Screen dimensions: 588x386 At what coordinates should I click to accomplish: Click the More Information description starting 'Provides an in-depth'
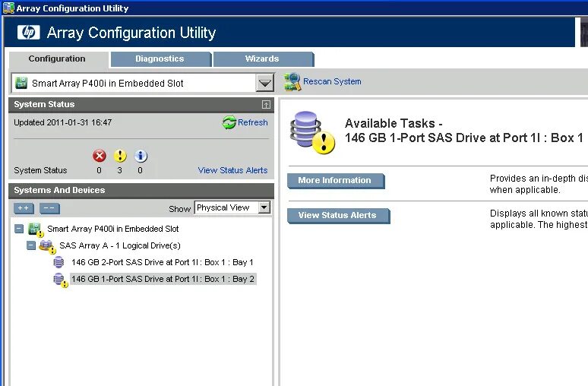tap(539, 184)
